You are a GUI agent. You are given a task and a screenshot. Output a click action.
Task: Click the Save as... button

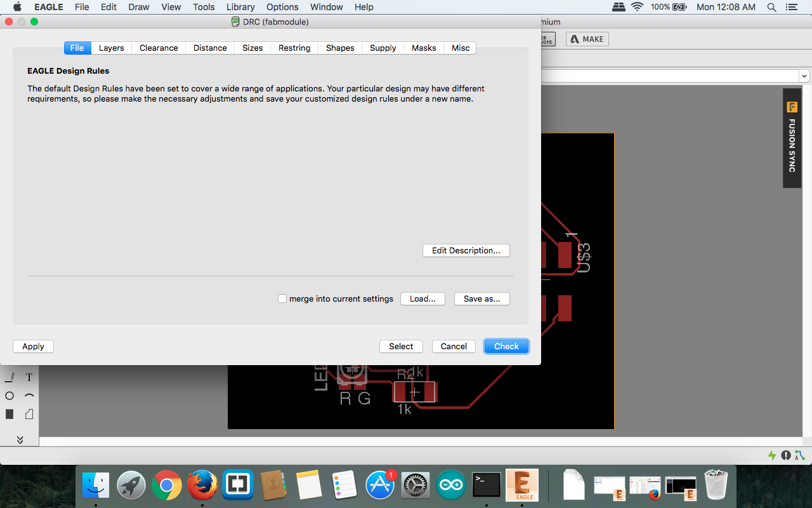(482, 298)
